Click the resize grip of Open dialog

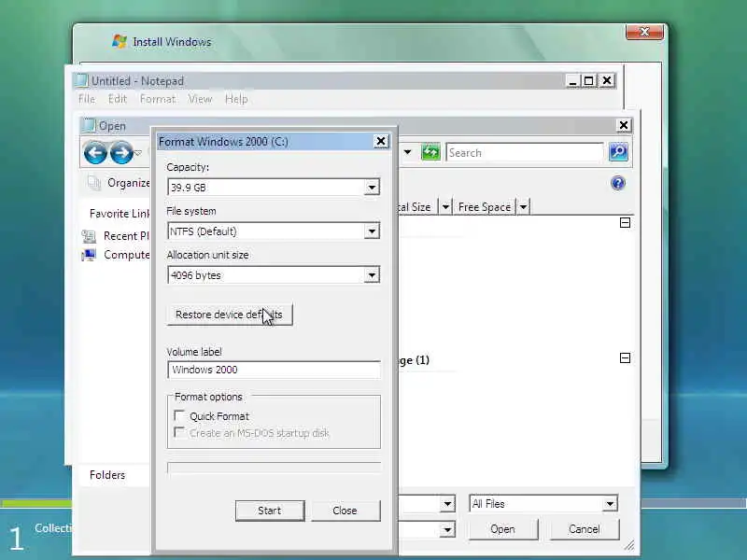tap(628, 545)
